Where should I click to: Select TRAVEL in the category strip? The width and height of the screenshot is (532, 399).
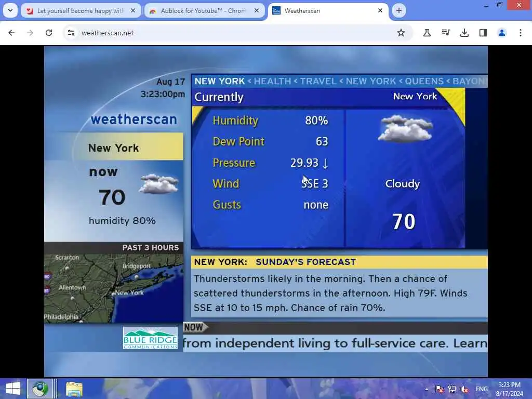tap(318, 81)
